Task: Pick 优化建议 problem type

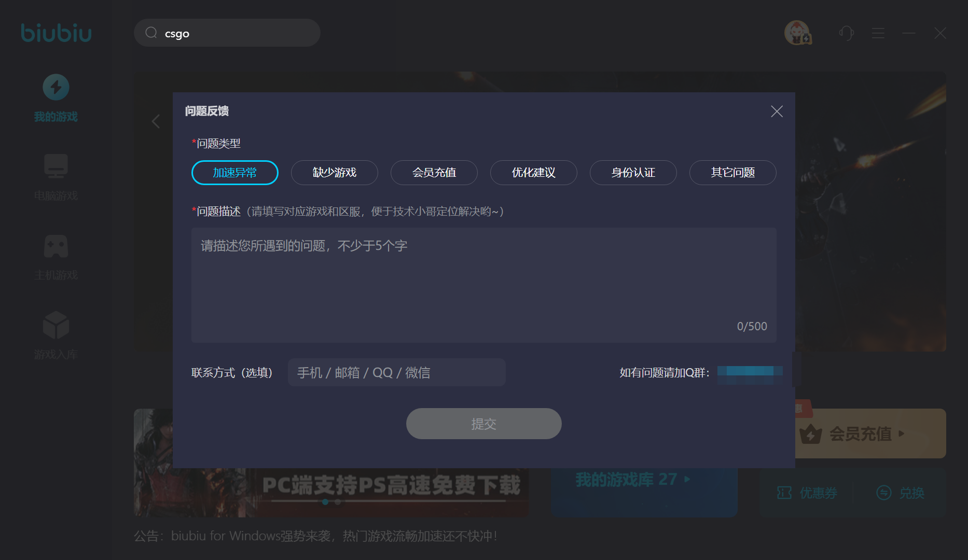Action: click(533, 173)
